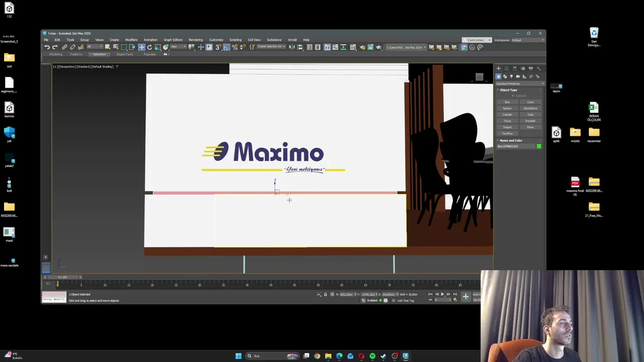Switch to the Freeform ribbon tab
Screen dimensions: 644x362
[76, 54]
